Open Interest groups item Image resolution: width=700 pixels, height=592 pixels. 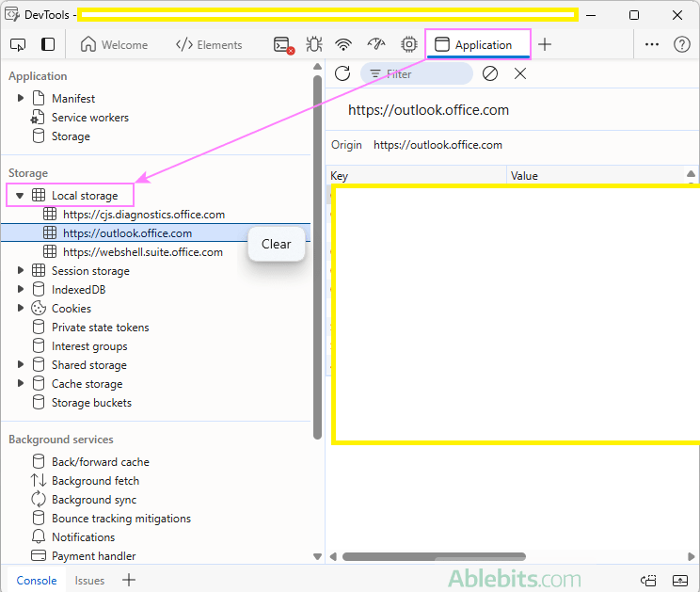(x=89, y=346)
